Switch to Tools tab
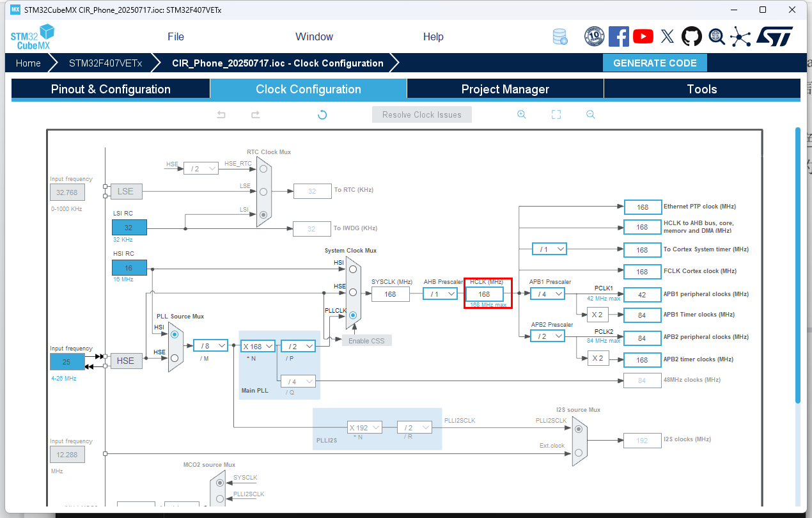The height and width of the screenshot is (518, 812). 702,89
